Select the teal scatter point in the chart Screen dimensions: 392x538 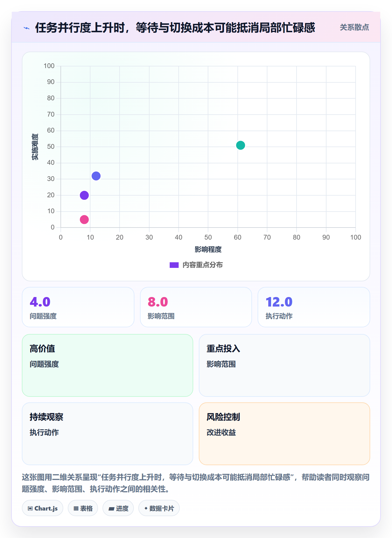(241, 145)
